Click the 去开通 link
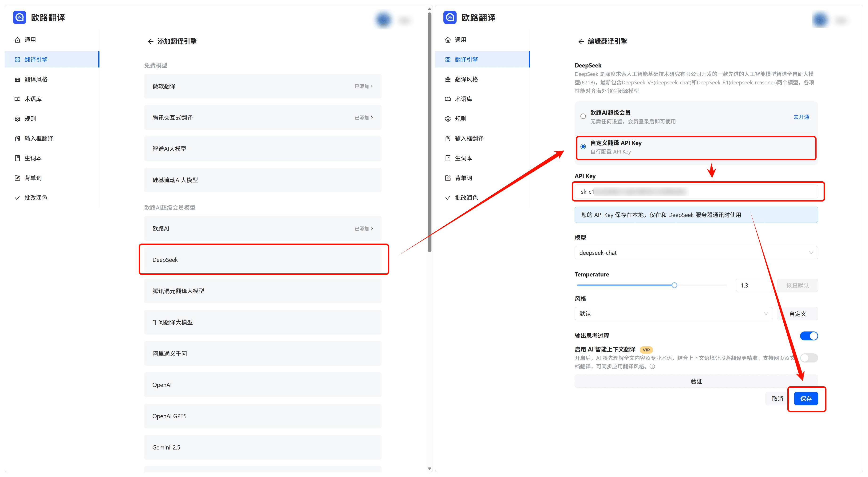868x477 pixels. pyautogui.click(x=801, y=117)
